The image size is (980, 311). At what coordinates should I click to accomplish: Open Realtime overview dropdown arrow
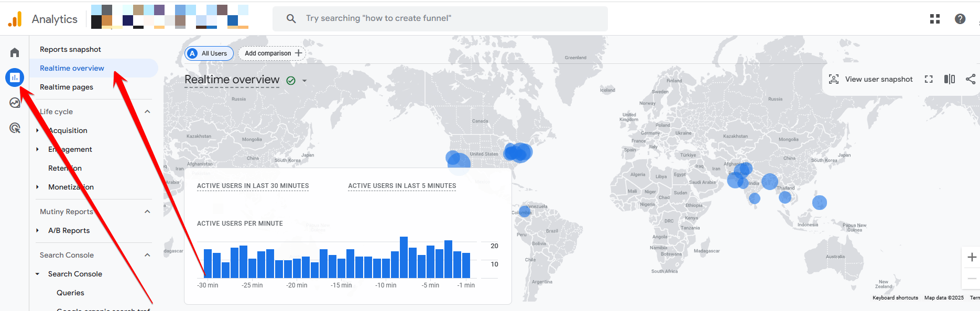point(304,81)
